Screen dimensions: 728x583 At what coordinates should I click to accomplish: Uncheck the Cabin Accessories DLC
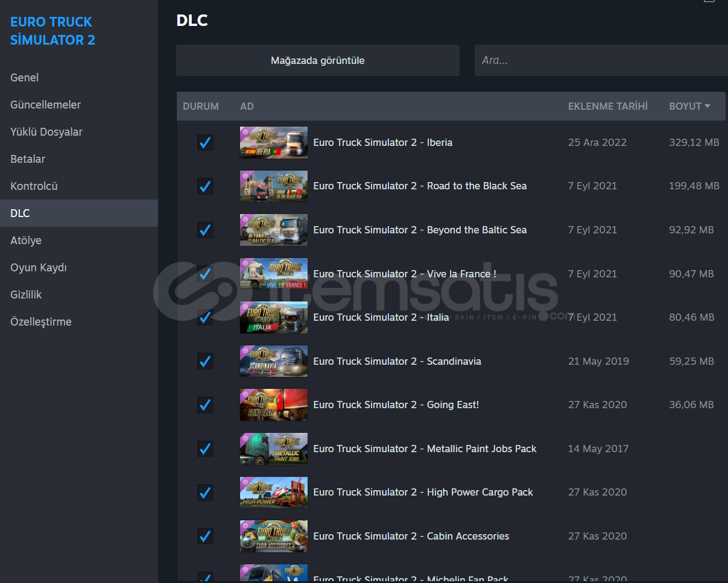tap(205, 536)
